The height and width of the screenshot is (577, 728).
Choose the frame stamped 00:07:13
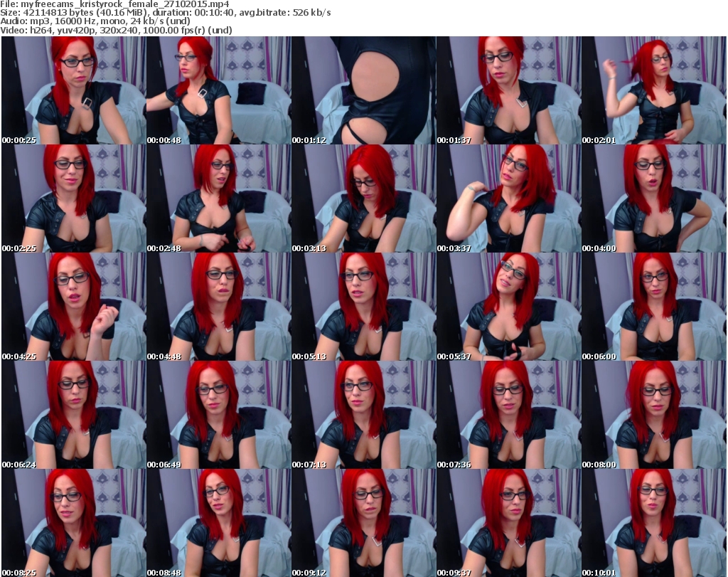(x=363, y=415)
